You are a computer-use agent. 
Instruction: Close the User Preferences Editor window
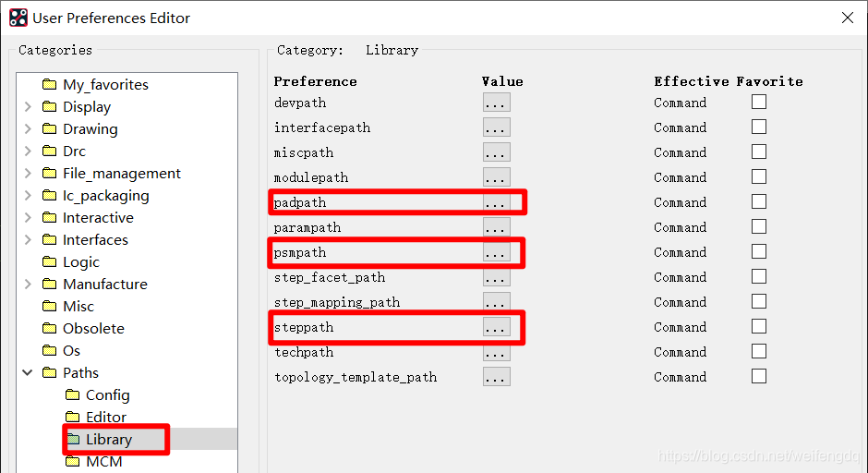tap(847, 18)
